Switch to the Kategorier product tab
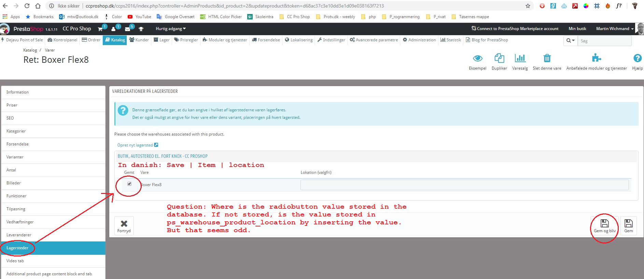 point(53,131)
